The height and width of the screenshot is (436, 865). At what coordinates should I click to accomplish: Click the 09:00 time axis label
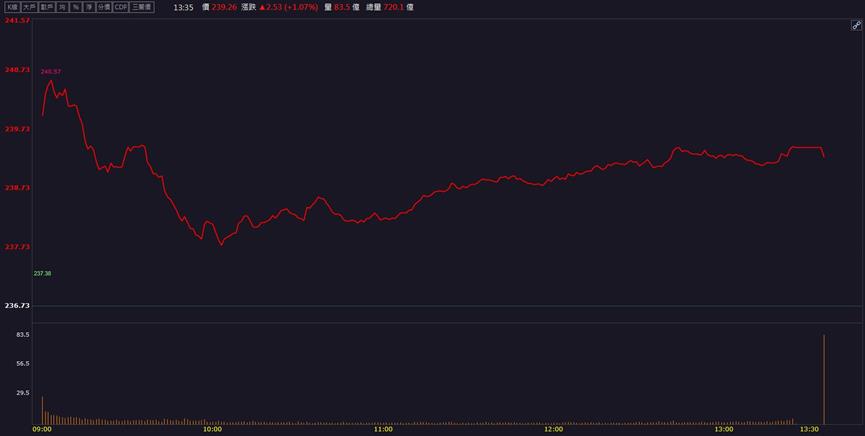pyautogui.click(x=42, y=429)
